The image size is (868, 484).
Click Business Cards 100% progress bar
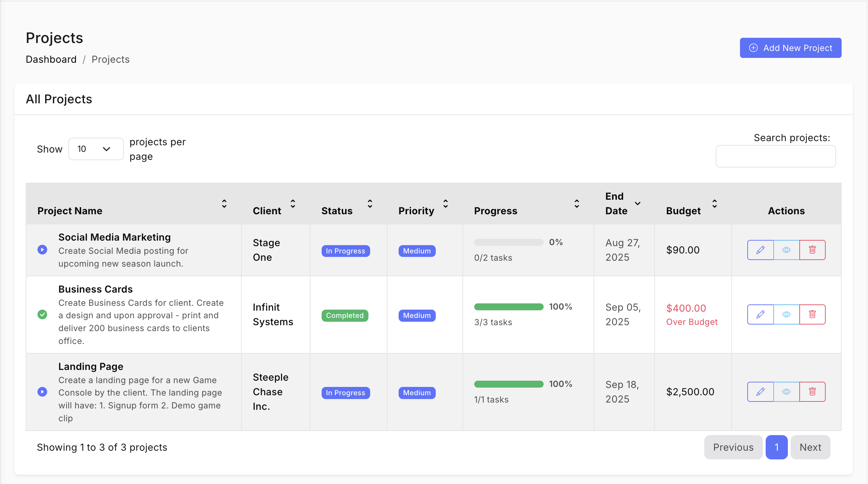[x=509, y=307]
